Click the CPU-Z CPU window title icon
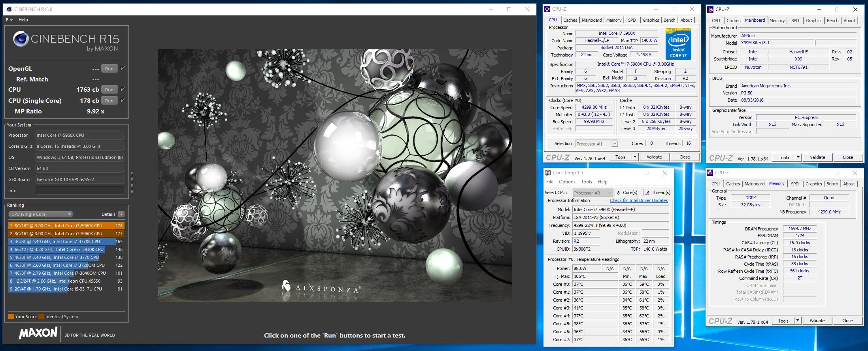 point(547,9)
